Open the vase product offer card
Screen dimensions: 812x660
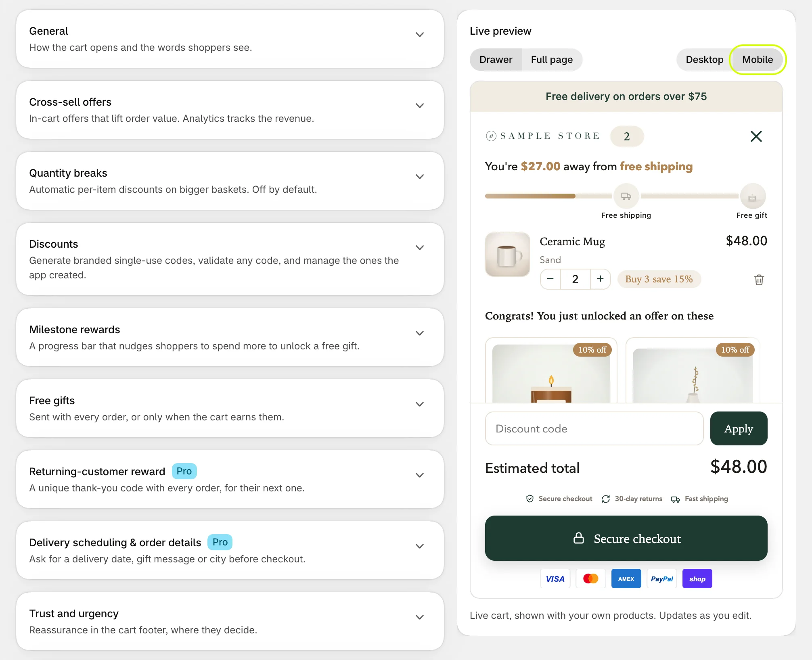693,370
